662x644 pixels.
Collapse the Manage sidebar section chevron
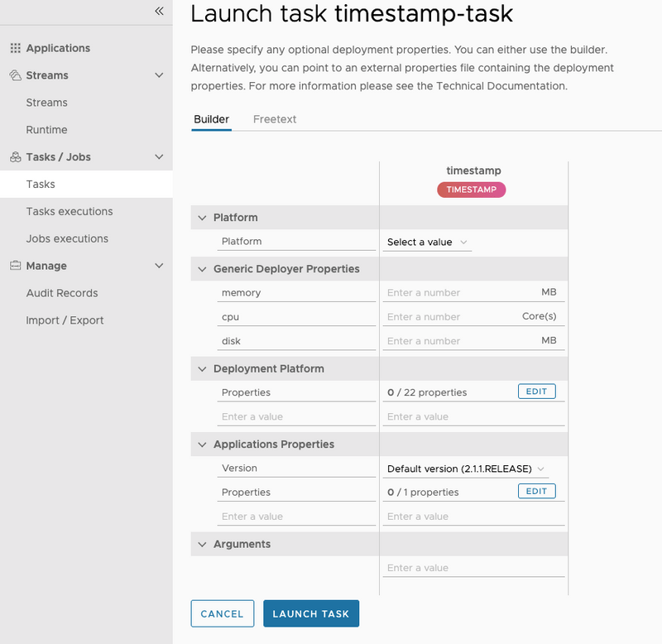click(x=160, y=266)
